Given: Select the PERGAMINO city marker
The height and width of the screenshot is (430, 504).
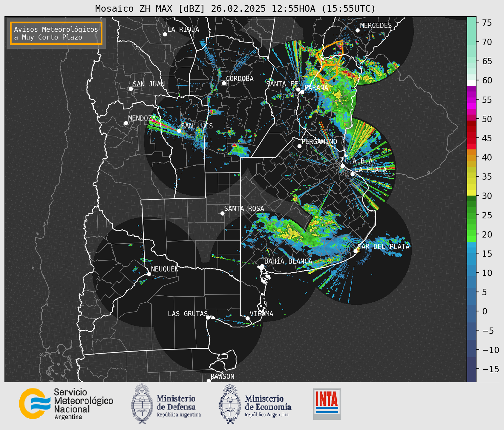Looking at the screenshot, I should (299, 146).
